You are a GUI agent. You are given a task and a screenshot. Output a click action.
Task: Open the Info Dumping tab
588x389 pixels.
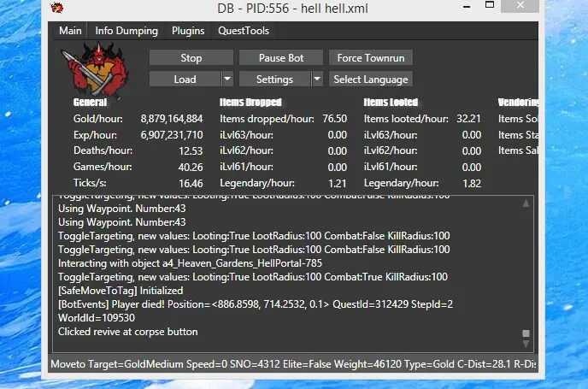coord(126,31)
